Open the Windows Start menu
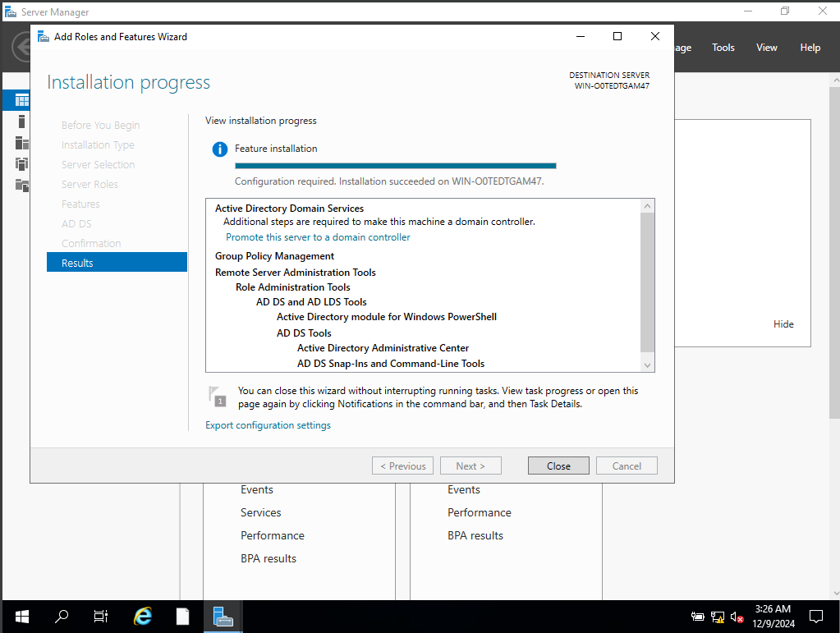The image size is (840, 633). 22,617
